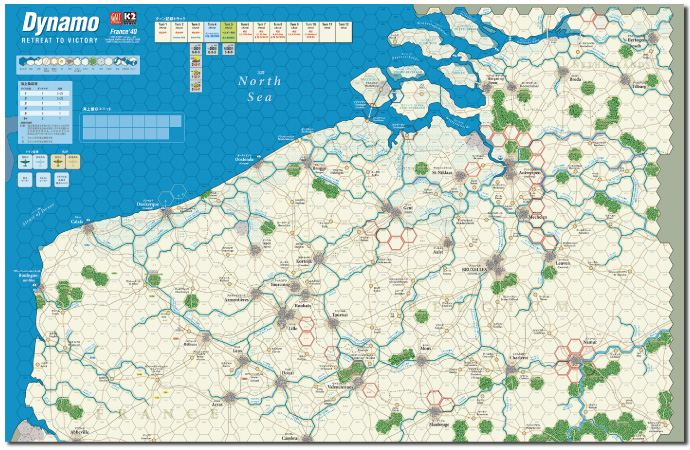The height and width of the screenshot is (450, 690).
Task: Click the Turn 1 box on turn track
Action: coord(164,30)
